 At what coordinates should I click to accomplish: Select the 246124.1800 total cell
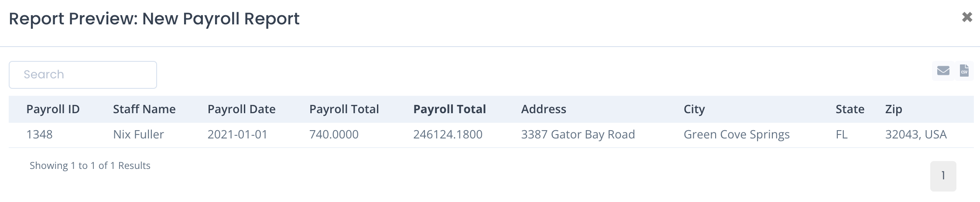[448, 135]
